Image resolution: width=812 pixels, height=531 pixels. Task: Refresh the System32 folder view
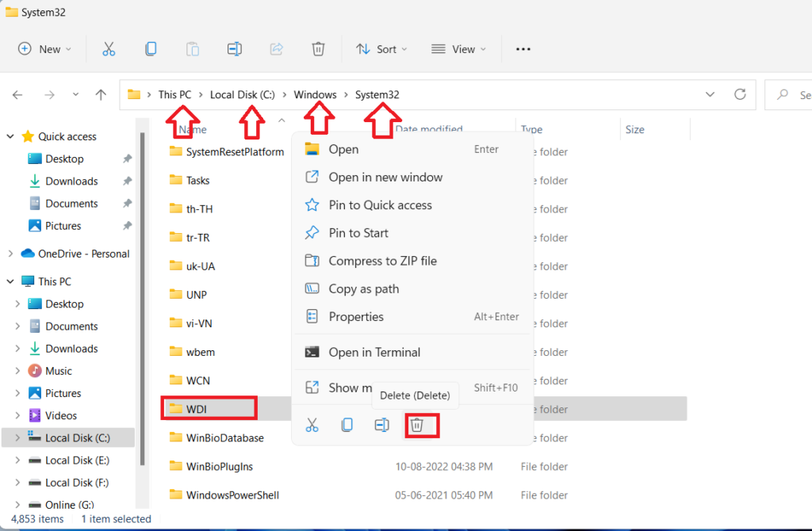point(740,94)
